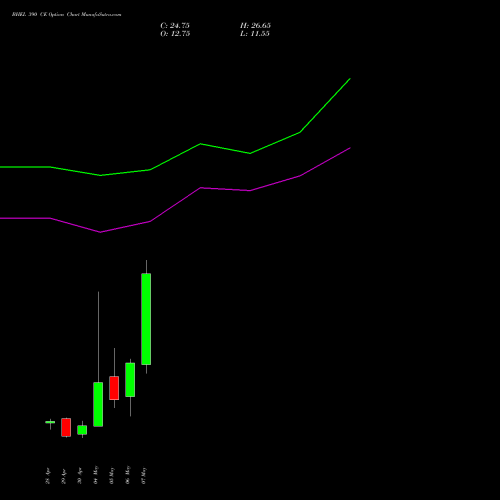Click the close value C: 24.75
The height and width of the screenshot is (500, 500).
pyautogui.click(x=175, y=26)
